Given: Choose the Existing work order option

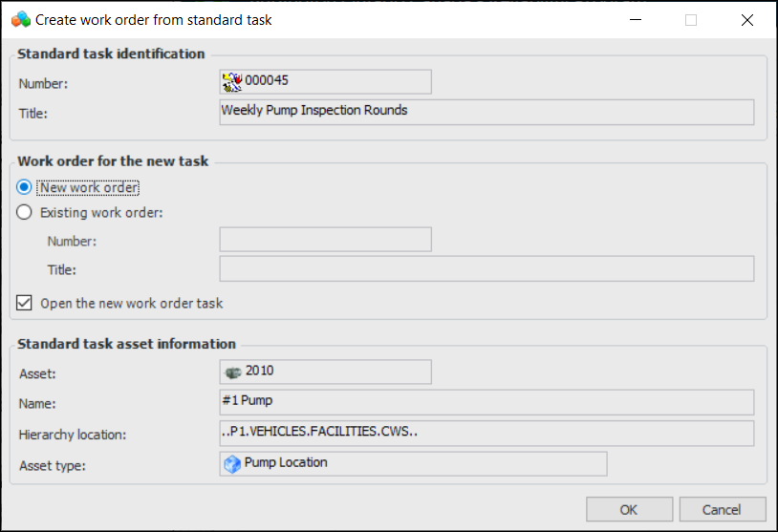Looking at the screenshot, I should tap(25, 212).
